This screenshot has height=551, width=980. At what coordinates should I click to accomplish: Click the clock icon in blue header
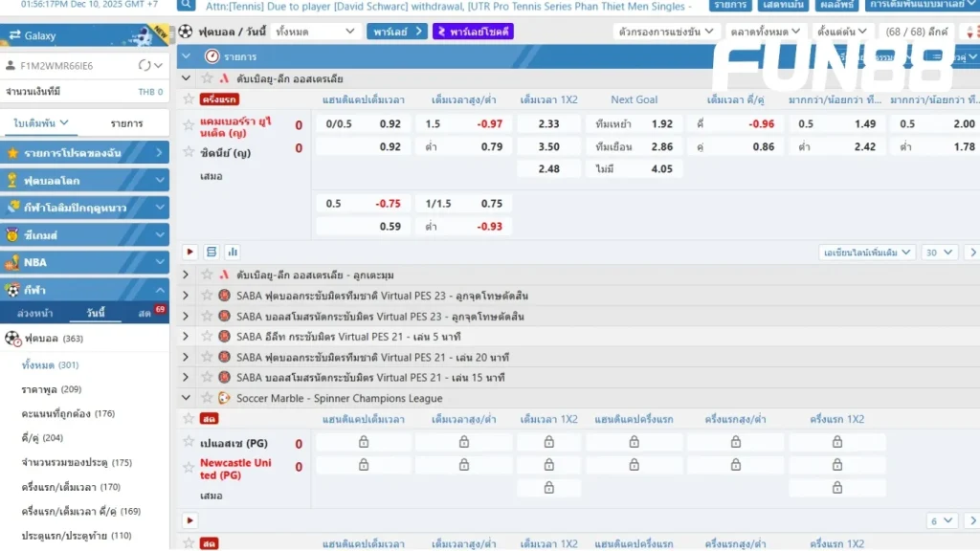212,56
